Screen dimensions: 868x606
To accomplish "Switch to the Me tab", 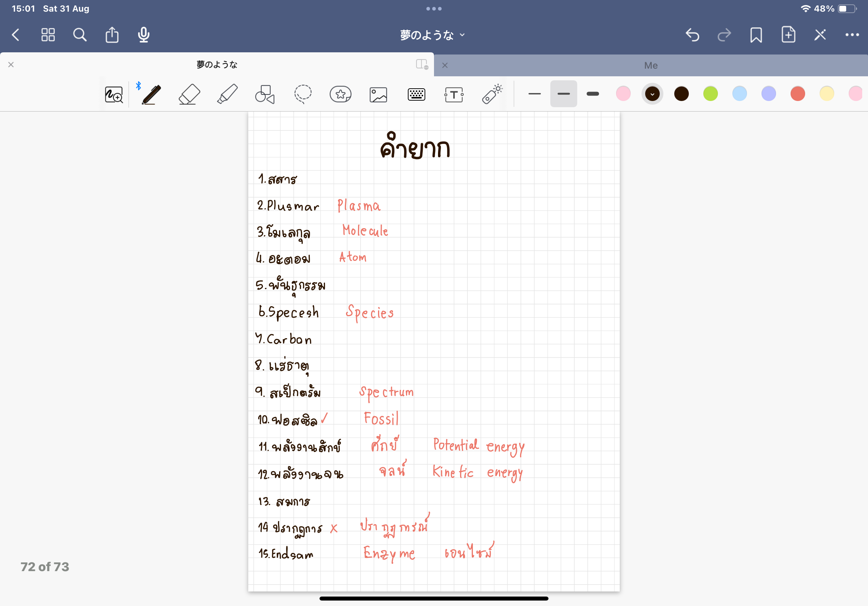I will [x=651, y=65].
